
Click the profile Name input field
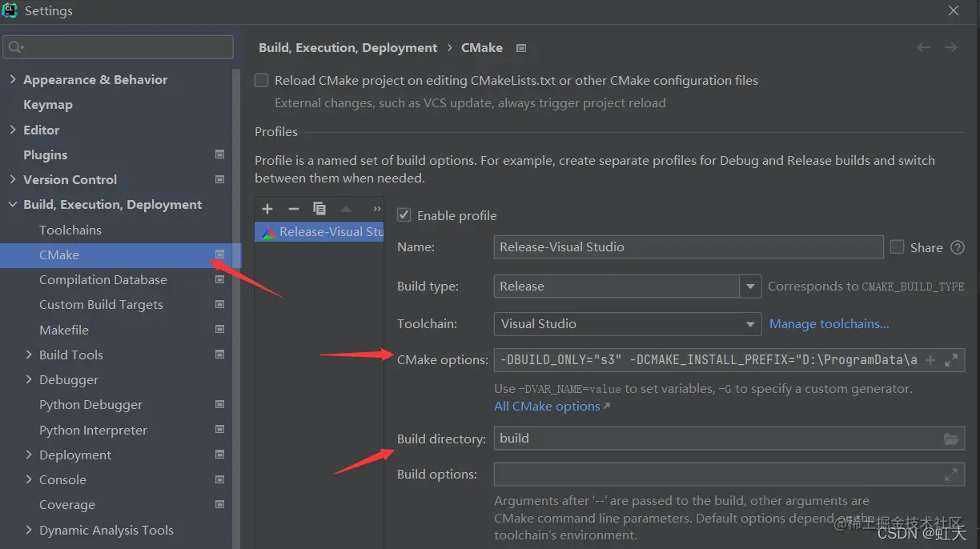pyautogui.click(x=689, y=246)
